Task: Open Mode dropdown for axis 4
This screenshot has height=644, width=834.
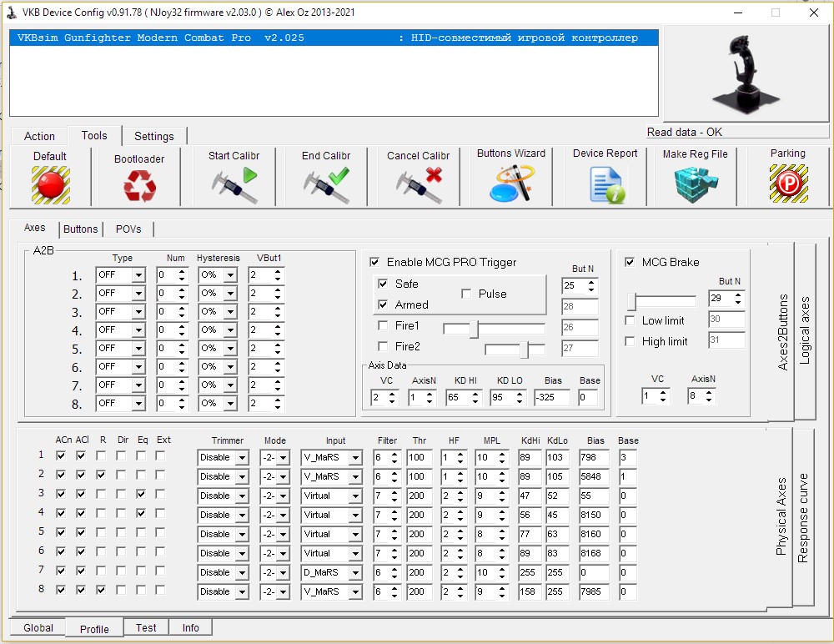Action: [283, 516]
